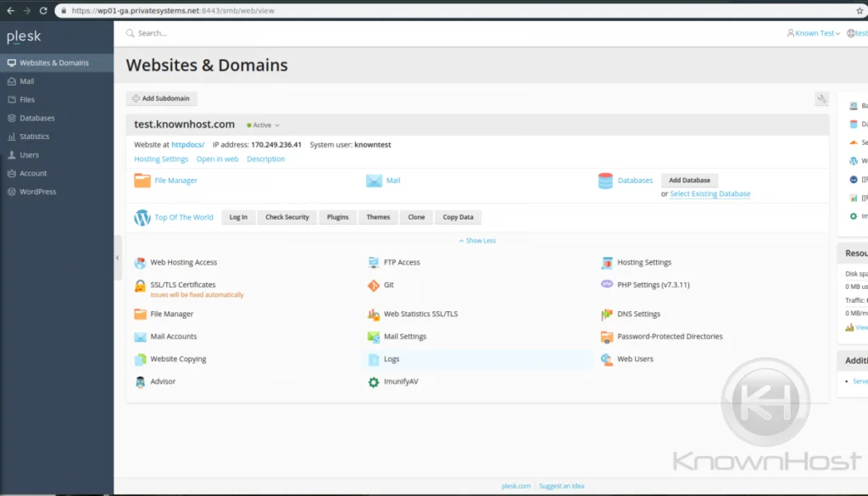This screenshot has width=868, height=496.
Task: Collapse the left sidebar with arrow handle
Action: (x=118, y=258)
